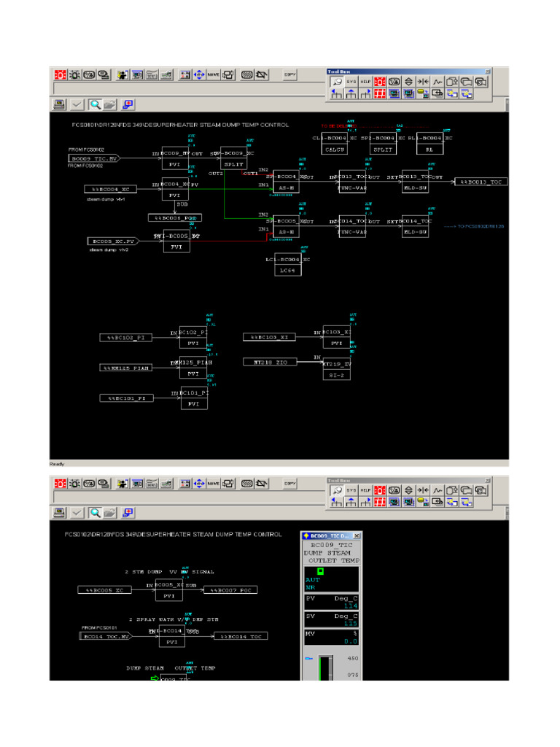This screenshot has height=747, width=560.
Task: Click HELP button in upper Tool Box
Action: (x=365, y=82)
